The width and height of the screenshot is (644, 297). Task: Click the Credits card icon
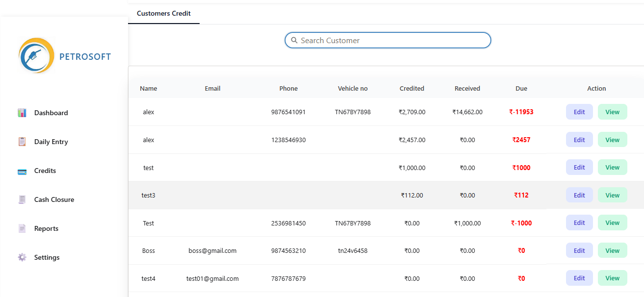click(22, 171)
